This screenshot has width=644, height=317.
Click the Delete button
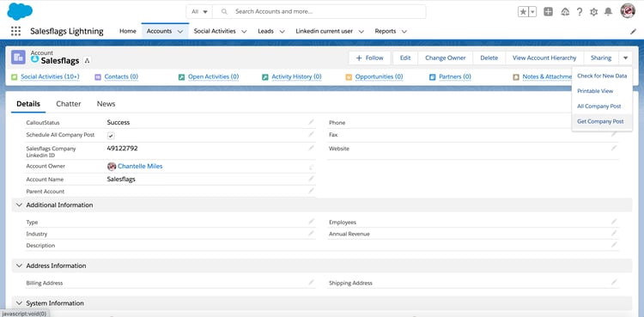(x=489, y=58)
